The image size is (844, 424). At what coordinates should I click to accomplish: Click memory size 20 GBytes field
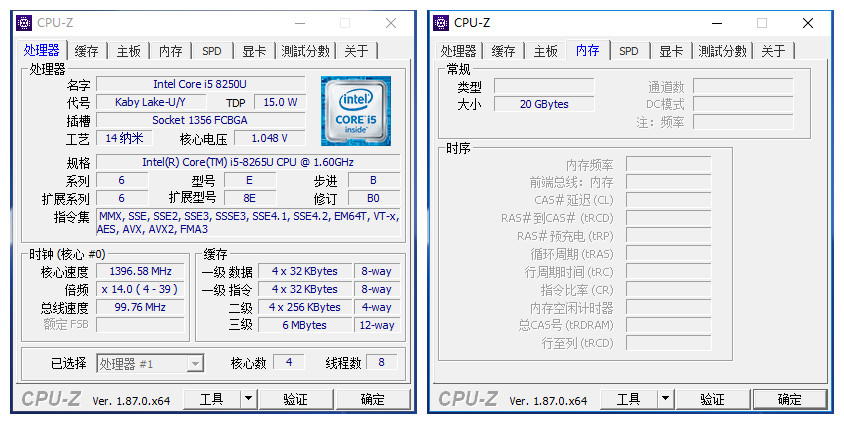click(x=544, y=104)
